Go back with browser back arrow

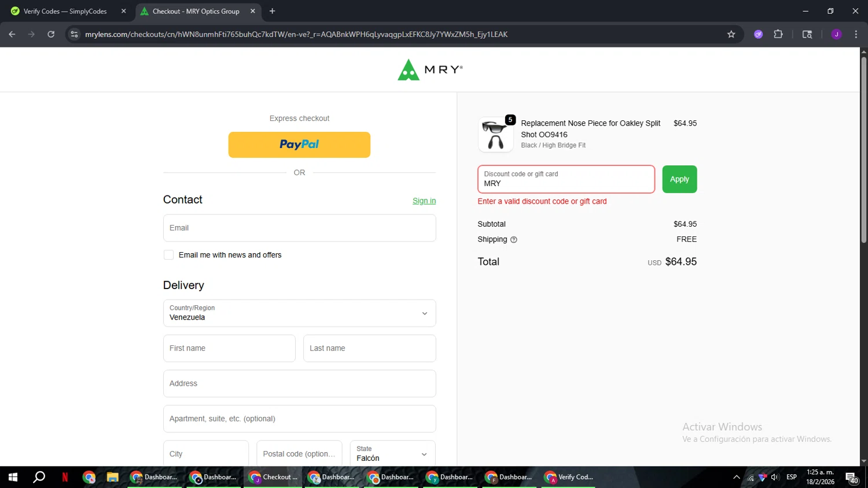(12, 34)
